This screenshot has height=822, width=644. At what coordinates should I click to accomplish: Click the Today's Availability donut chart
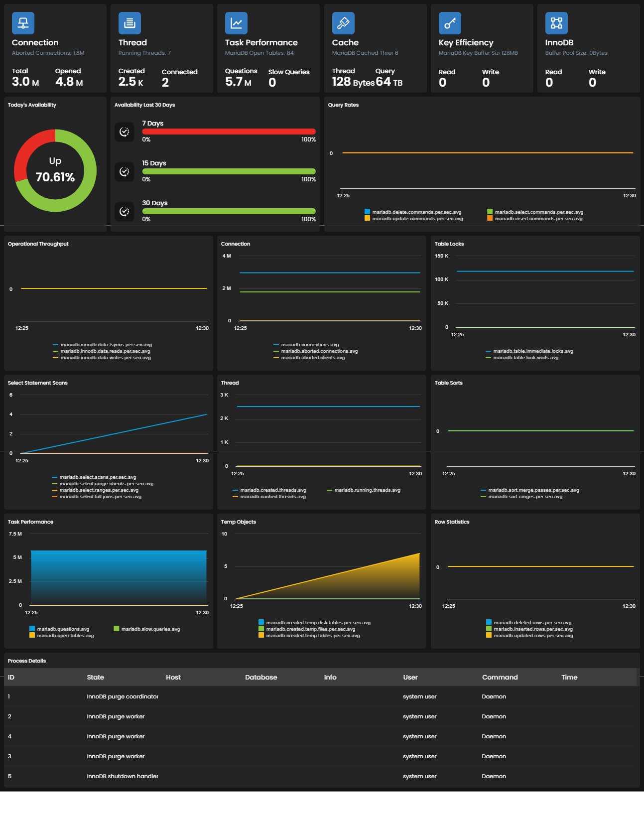(x=55, y=170)
